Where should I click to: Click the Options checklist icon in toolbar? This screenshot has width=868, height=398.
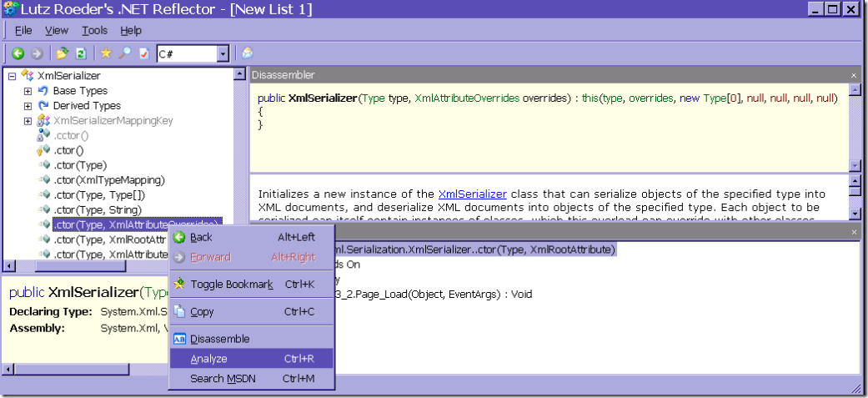144,53
